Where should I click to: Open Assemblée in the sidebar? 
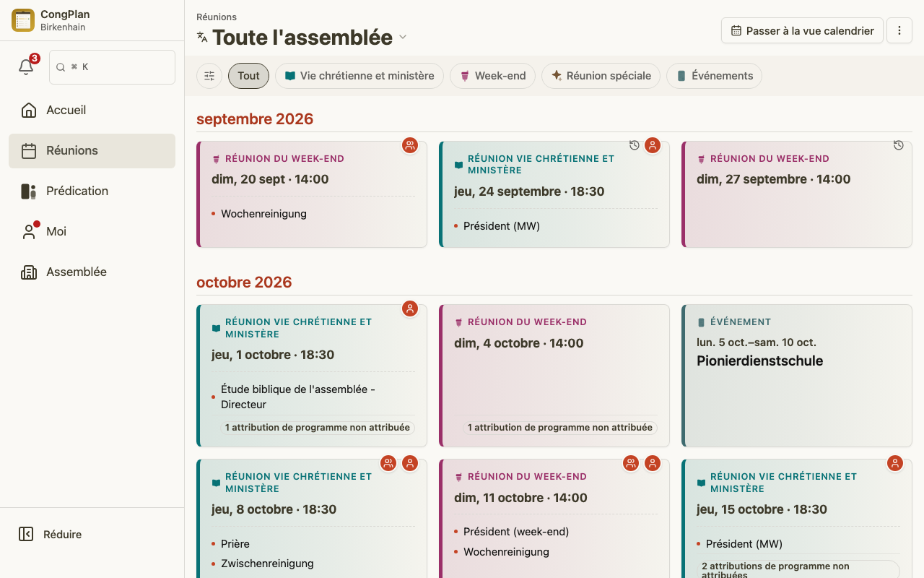coord(92,272)
